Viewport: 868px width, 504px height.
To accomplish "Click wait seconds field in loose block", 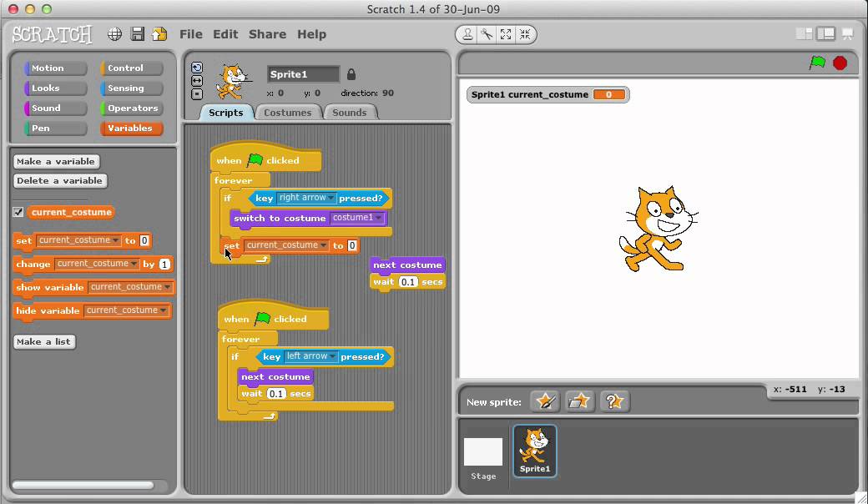I will (408, 281).
